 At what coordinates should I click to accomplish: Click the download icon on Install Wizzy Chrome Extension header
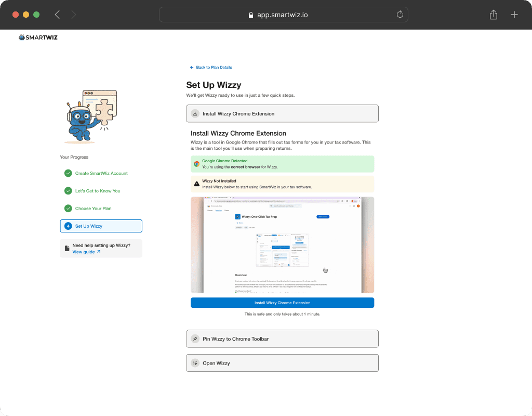(x=195, y=113)
